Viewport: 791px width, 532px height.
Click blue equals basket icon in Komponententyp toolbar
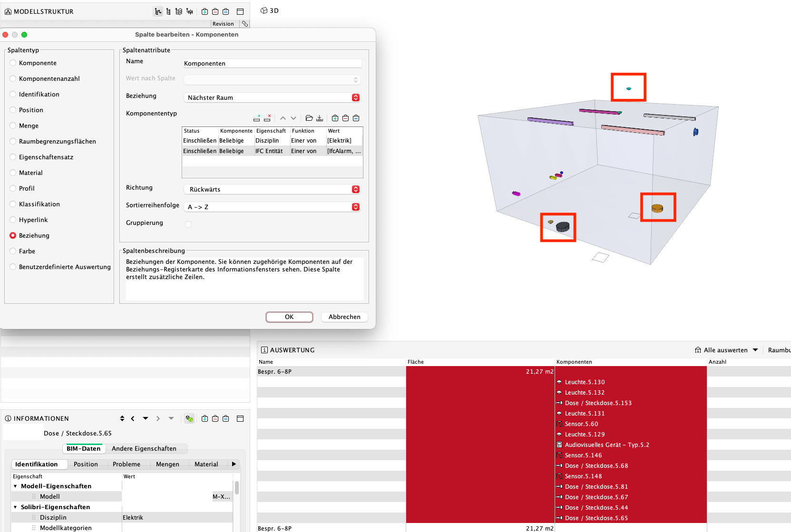(x=356, y=118)
